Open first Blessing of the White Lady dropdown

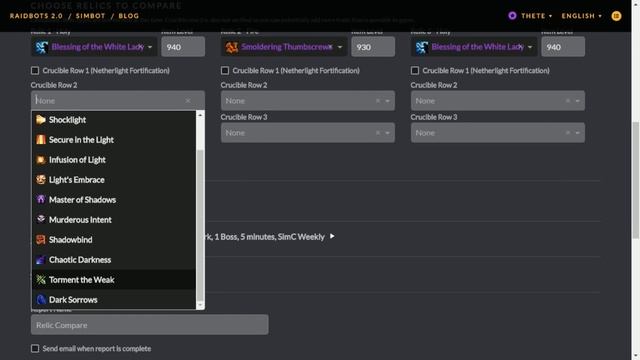(150, 47)
